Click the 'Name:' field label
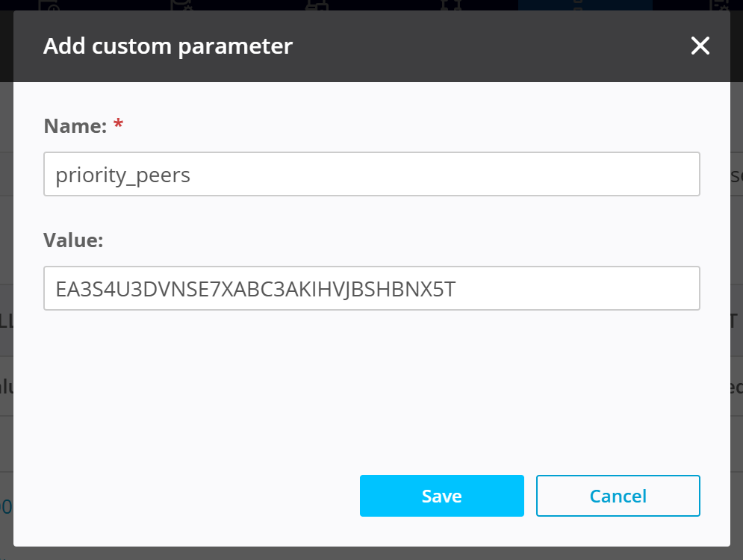 75,125
